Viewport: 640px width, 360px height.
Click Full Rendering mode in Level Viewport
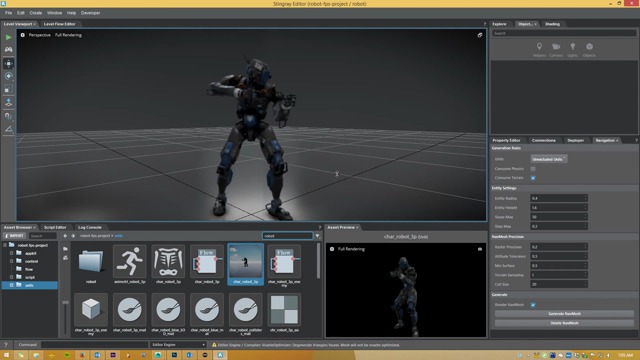point(68,35)
